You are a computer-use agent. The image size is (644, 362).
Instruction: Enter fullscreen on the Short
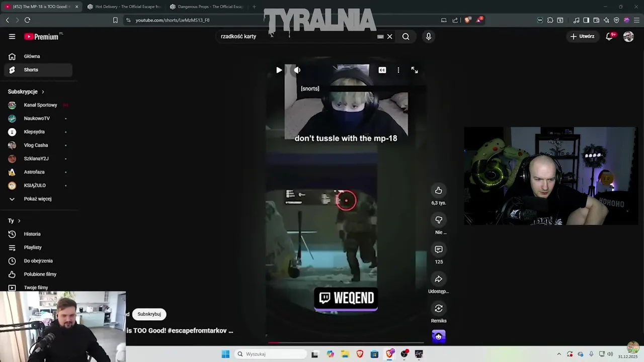tap(415, 70)
